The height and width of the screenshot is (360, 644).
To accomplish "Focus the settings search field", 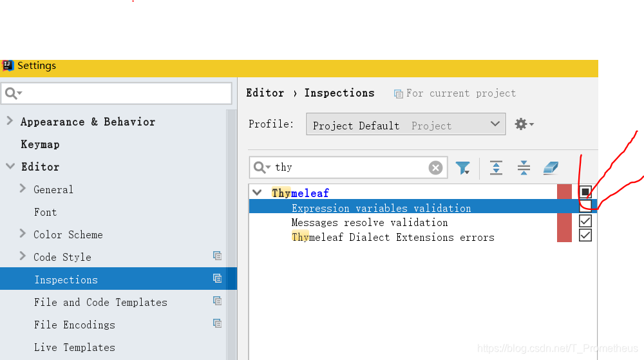I will (117, 93).
